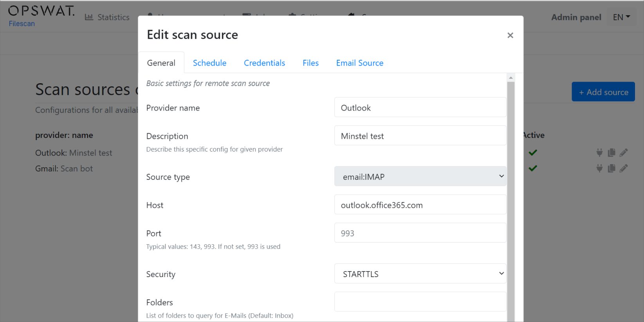Image resolution: width=644 pixels, height=322 pixels.
Task: Click the 'Describe this specific config' hint text
Action: click(214, 149)
